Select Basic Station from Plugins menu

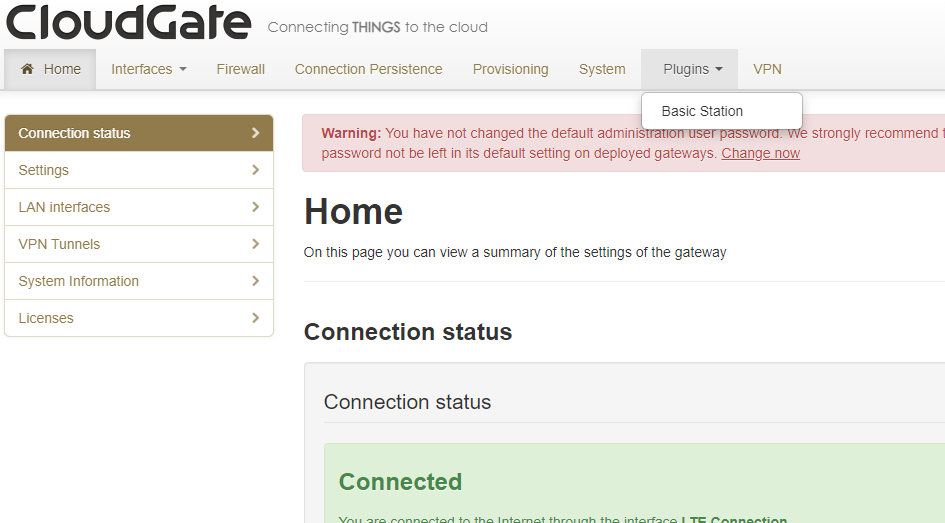(x=702, y=111)
